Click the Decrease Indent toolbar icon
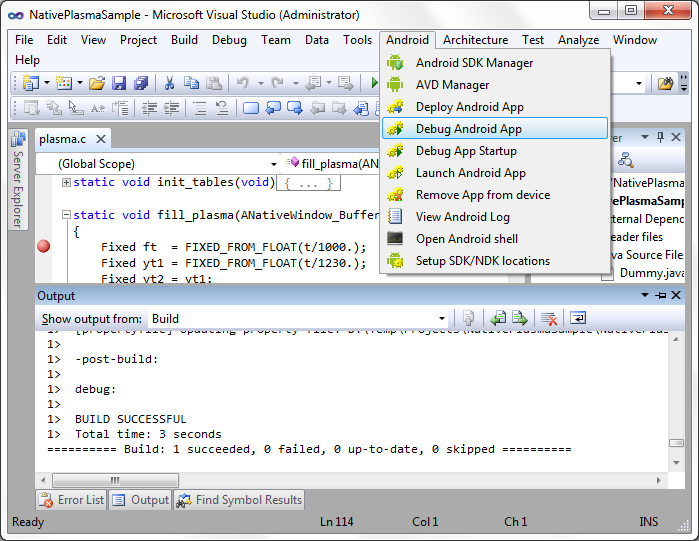 149,108
